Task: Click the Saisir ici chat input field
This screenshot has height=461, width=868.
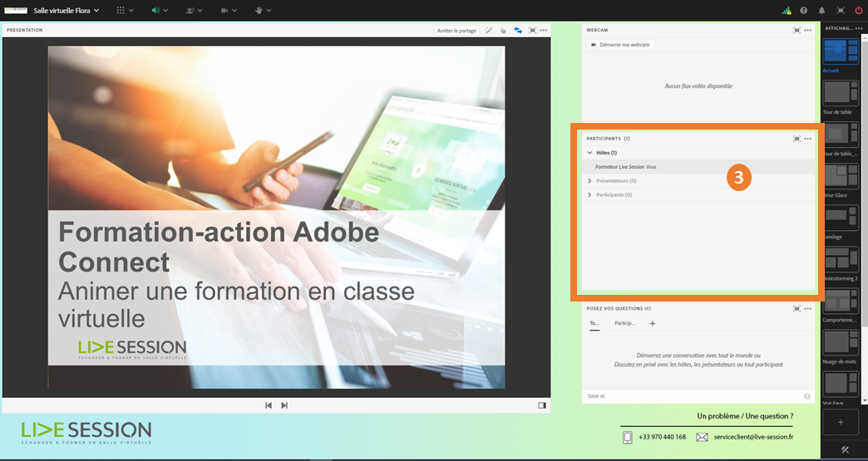Action: [x=692, y=396]
